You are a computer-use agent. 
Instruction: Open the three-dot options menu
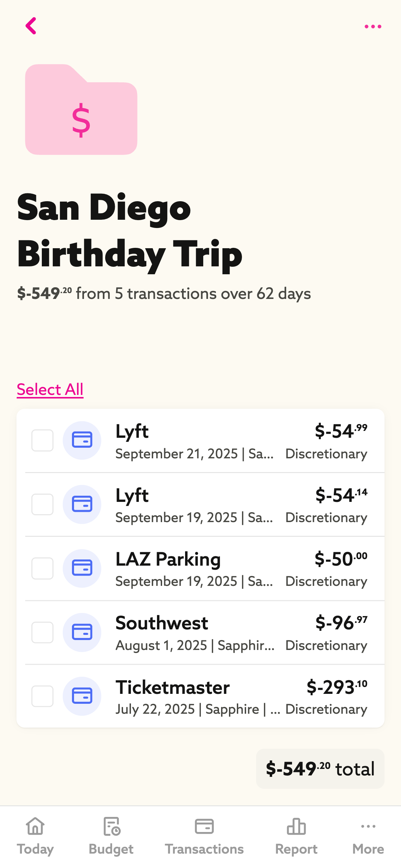[373, 26]
